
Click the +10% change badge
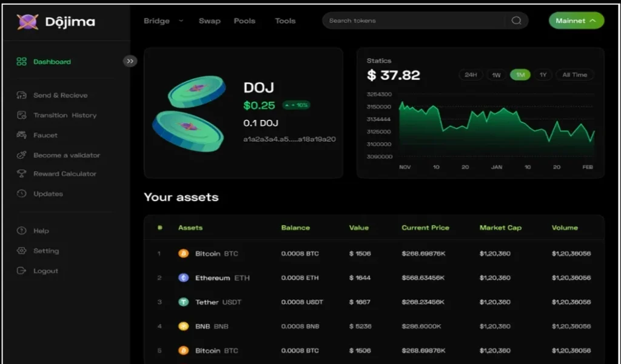point(296,105)
